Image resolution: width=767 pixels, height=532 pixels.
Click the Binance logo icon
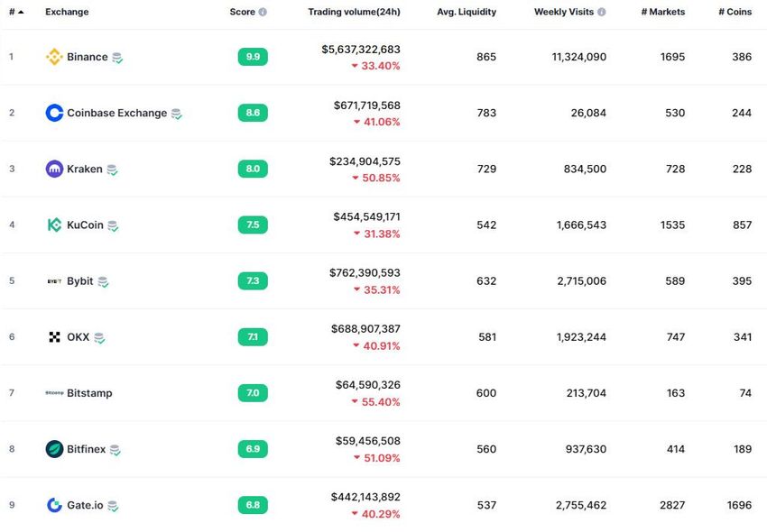coord(54,57)
